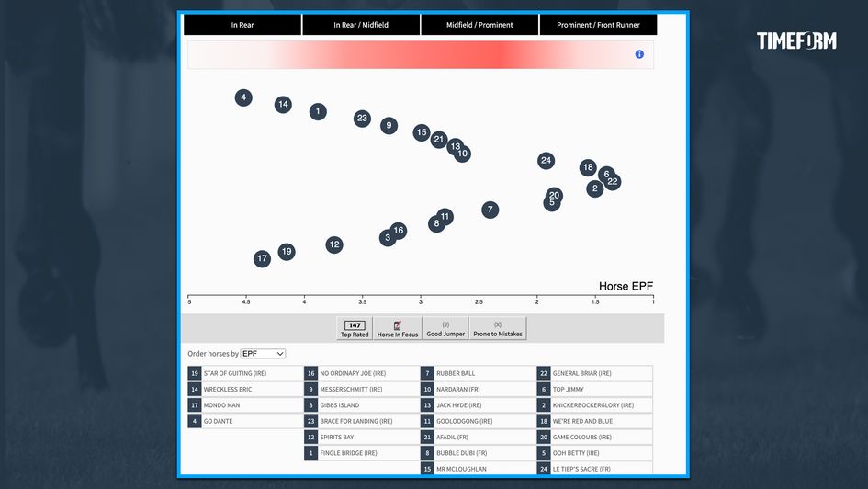Toggle the Horse In Focus filter
Image resolution: width=868 pixels, height=489 pixels.
pos(398,329)
